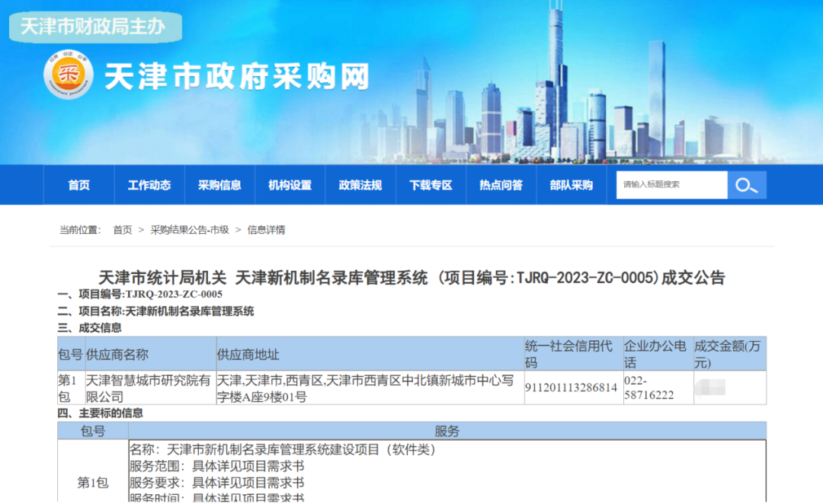Viewport: 823px width, 504px height.
Task: Focus the title search input field
Action: (x=672, y=185)
